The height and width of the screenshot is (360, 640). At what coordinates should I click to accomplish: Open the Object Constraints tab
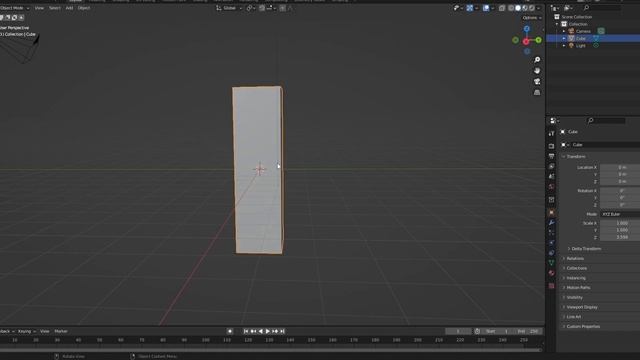551,253
